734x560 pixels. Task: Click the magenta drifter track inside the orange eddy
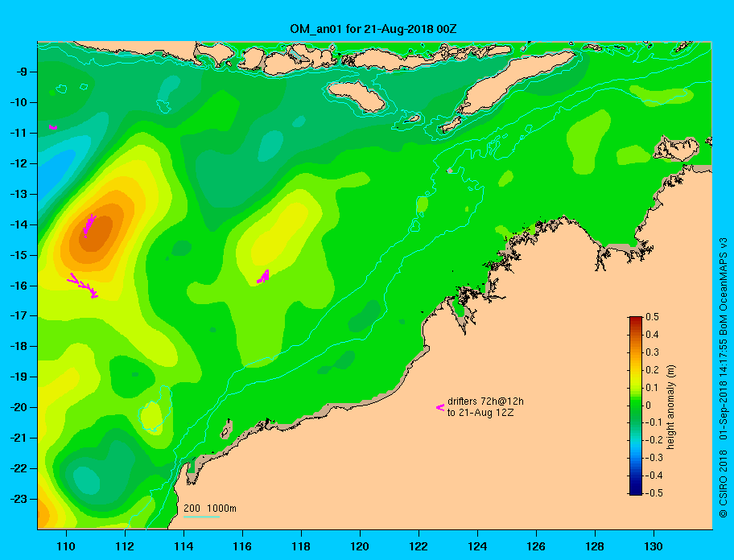pyautogui.click(x=89, y=225)
